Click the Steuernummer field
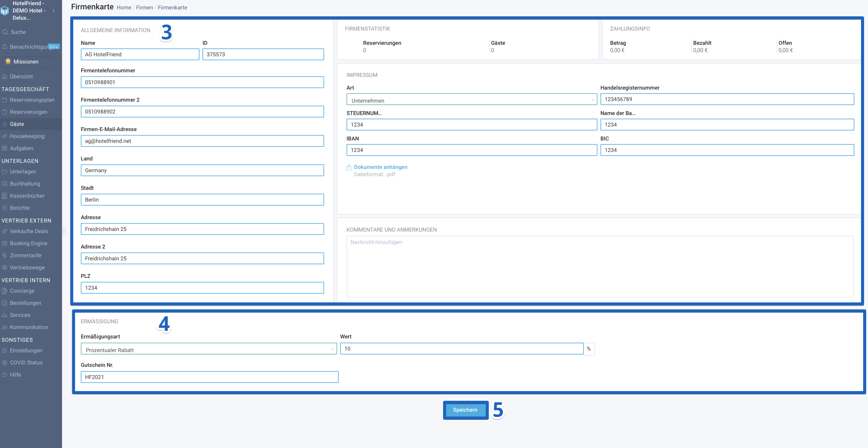 pos(472,125)
